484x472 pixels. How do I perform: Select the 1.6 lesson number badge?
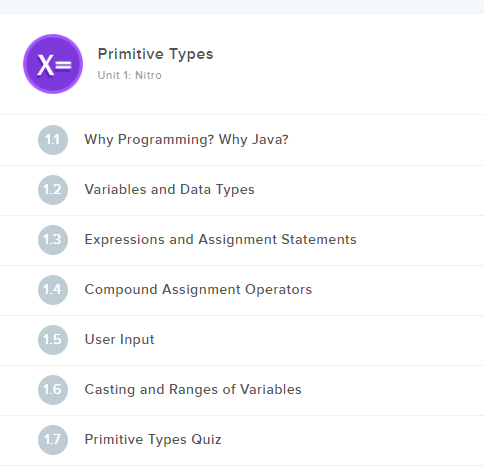53,390
